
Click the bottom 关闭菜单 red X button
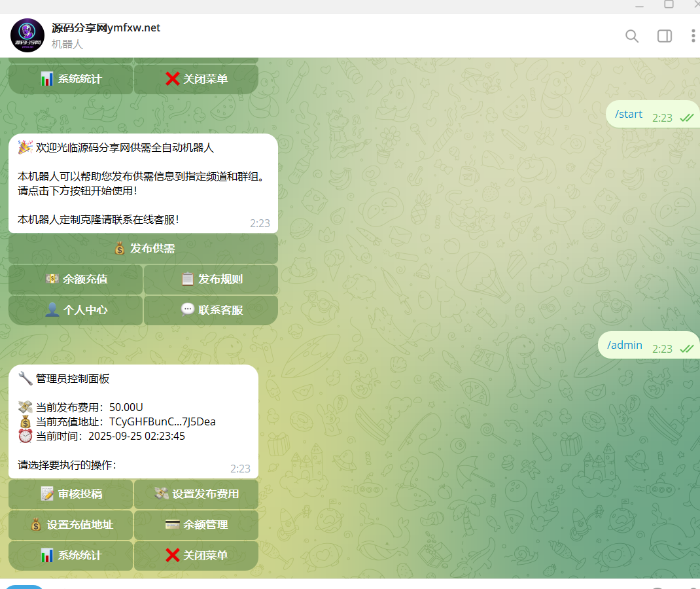[x=196, y=556]
